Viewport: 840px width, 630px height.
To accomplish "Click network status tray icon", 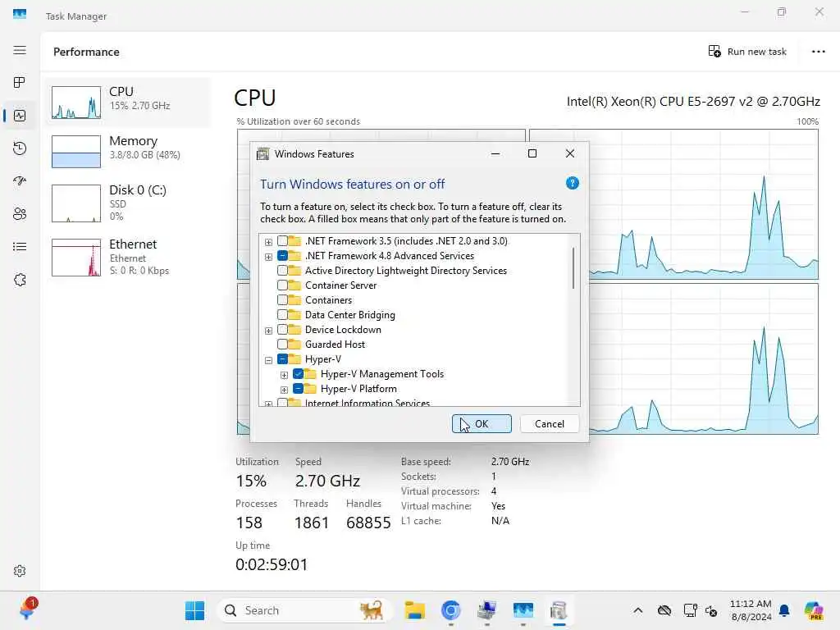I will [x=690, y=610].
